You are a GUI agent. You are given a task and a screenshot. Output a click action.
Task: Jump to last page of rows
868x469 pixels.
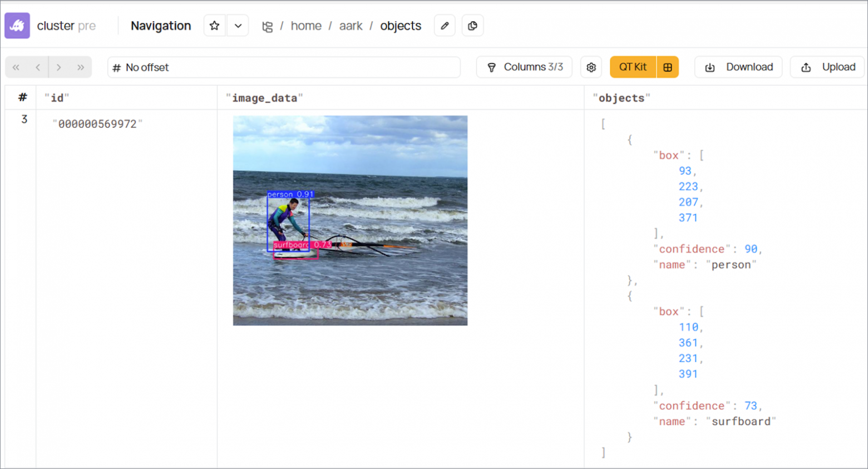(x=81, y=67)
